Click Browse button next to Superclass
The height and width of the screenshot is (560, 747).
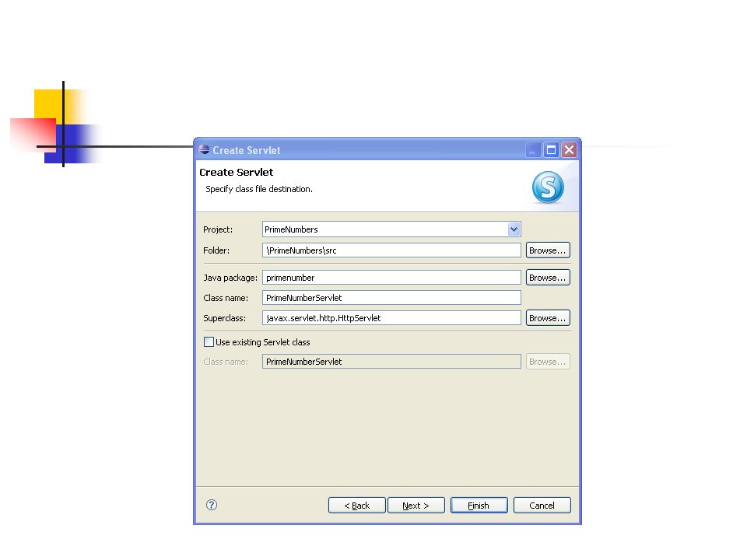tap(548, 318)
